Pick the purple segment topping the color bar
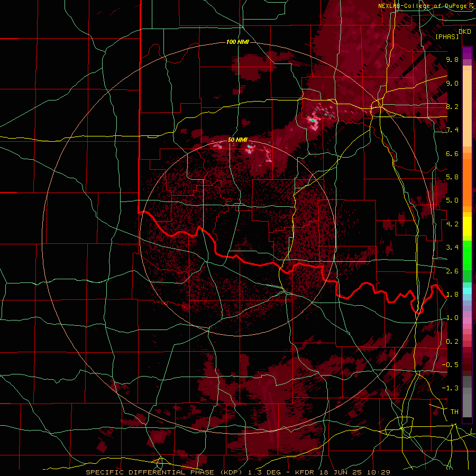476x476 pixels. coord(467,53)
